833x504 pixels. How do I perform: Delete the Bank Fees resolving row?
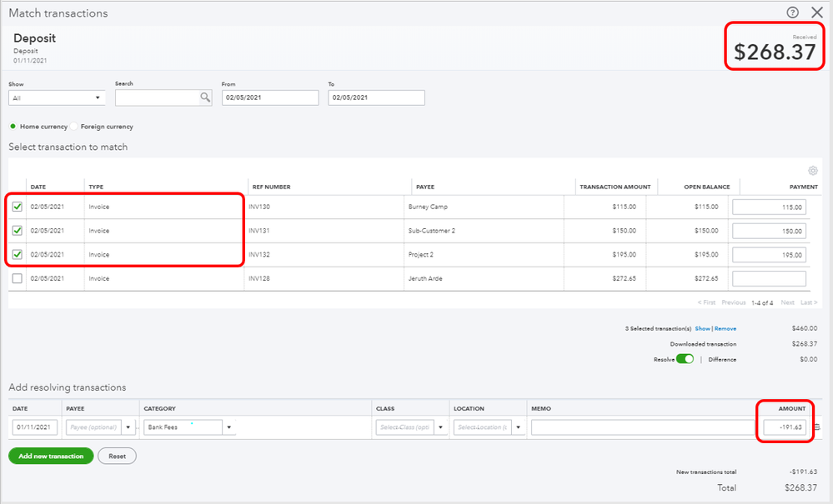point(818,427)
